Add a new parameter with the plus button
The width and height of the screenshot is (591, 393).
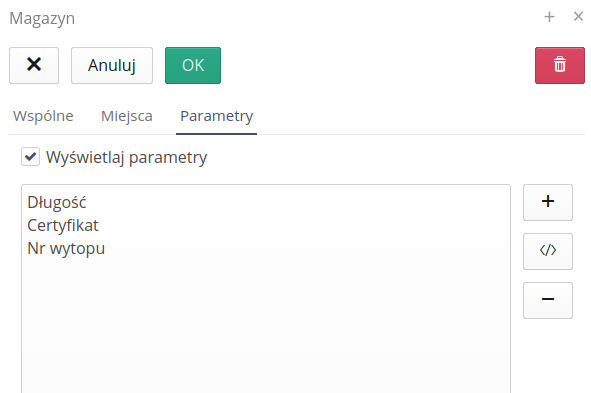point(548,202)
